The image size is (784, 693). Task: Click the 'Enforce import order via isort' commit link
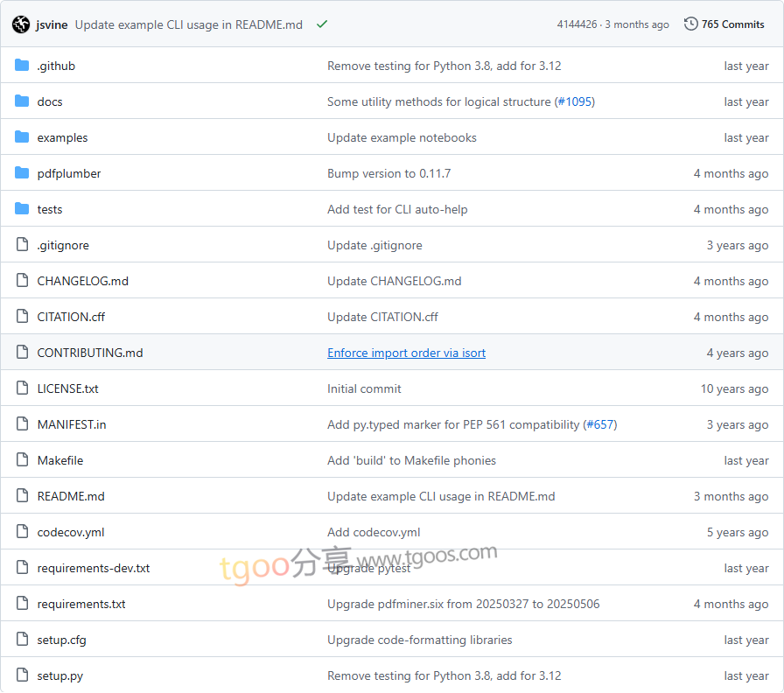[x=406, y=353]
